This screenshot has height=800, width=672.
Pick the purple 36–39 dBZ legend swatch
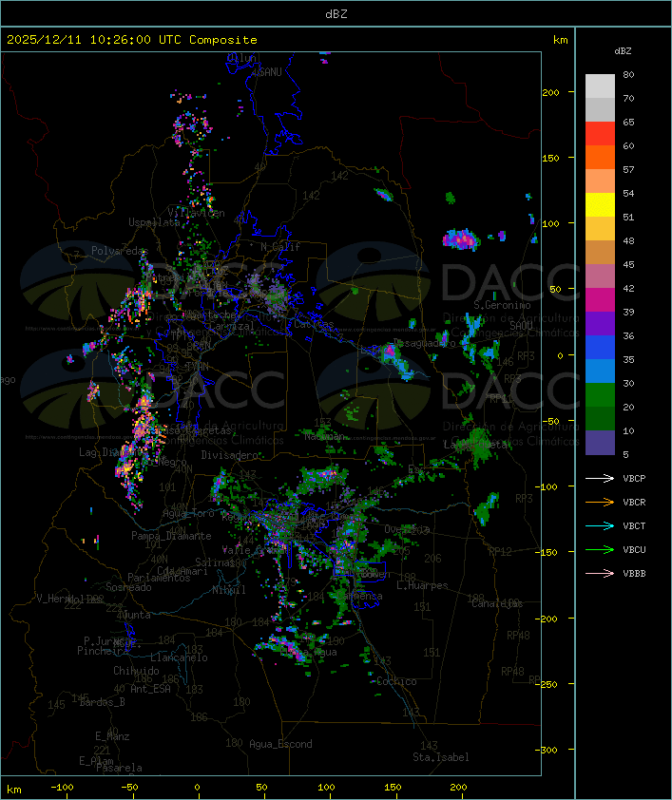coord(600,324)
